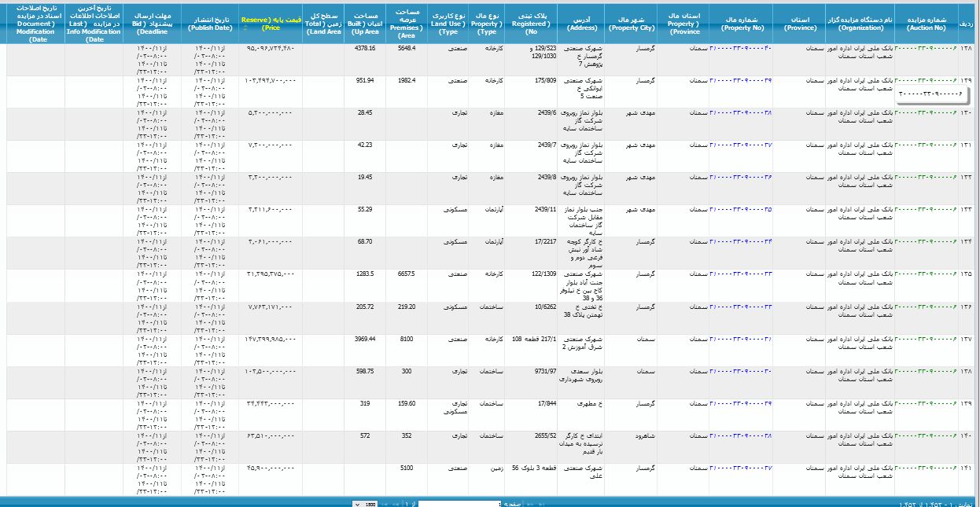Viewport: 980px width, 507px height.
Task: Click the Reserve Price sort arrow icon
Action: point(244,28)
